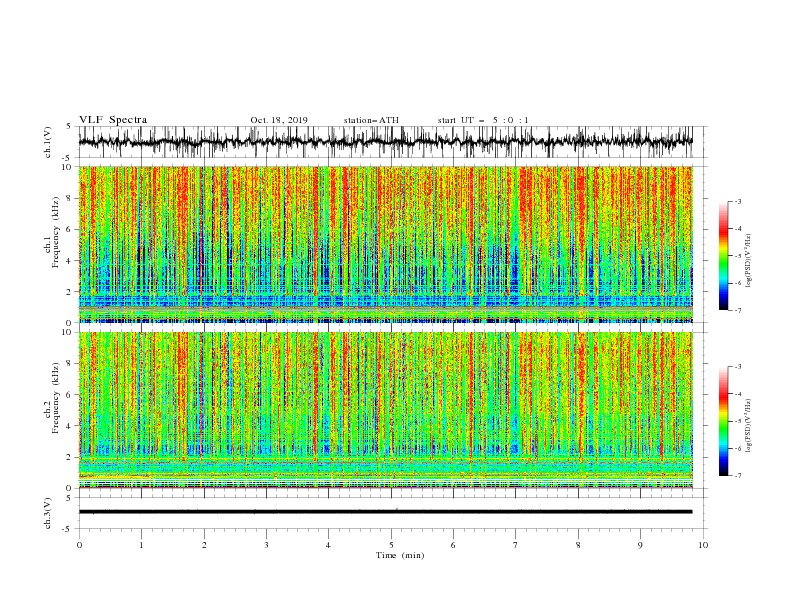Click the upper colorbar log(PSD) label
The height and width of the screenshot is (612, 792).
point(749,261)
